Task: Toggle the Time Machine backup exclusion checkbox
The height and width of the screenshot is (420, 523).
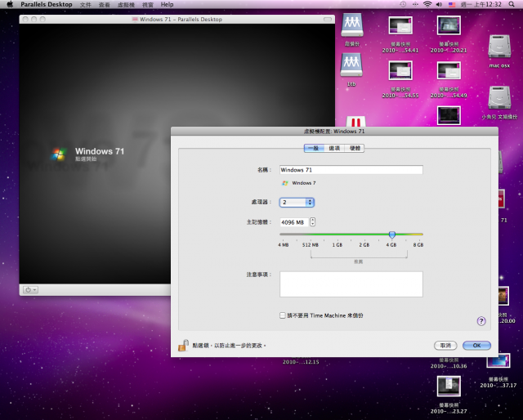Action: pyautogui.click(x=283, y=315)
